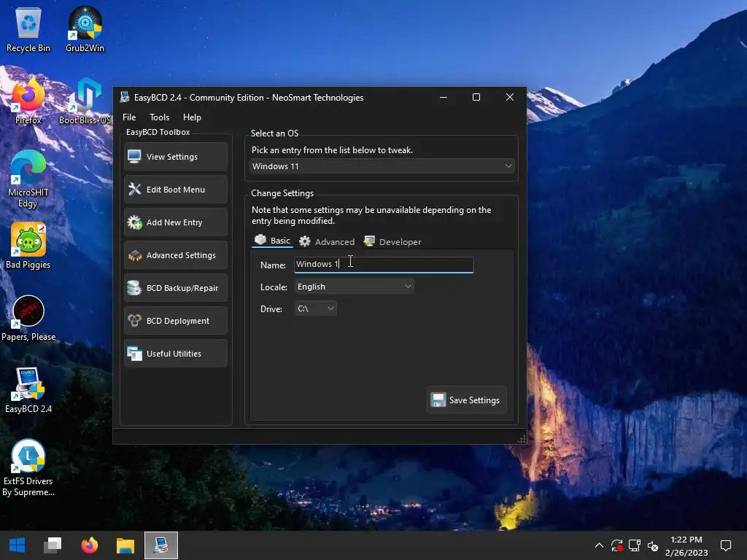Open Edit Boot Menu section
This screenshot has width=747, height=560.
point(176,190)
